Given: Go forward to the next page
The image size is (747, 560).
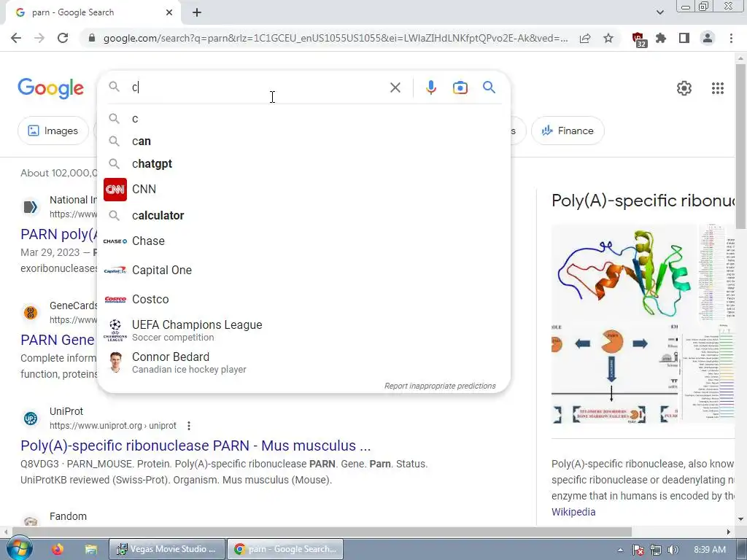Looking at the screenshot, I should [39, 38].
